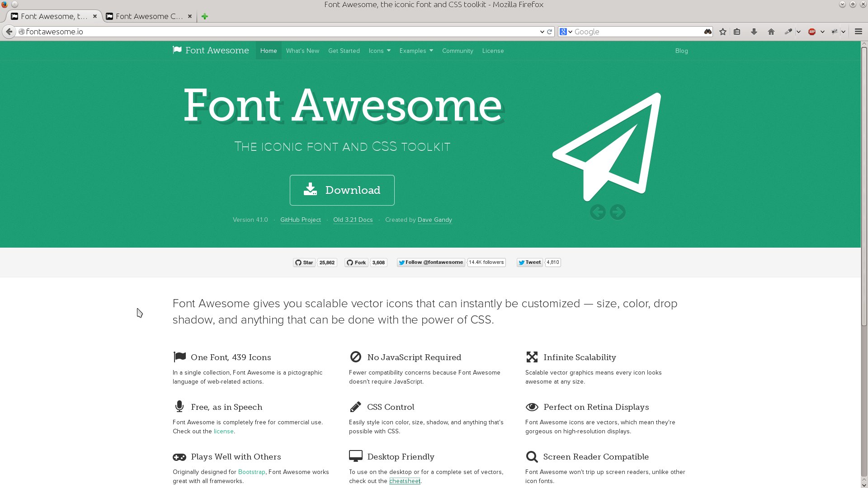Image resolution: width=868 pixels, height=488 pixels.
Task: Close the Font Awesome Cheatsheet tab
Action: click(x=190, y=16)
